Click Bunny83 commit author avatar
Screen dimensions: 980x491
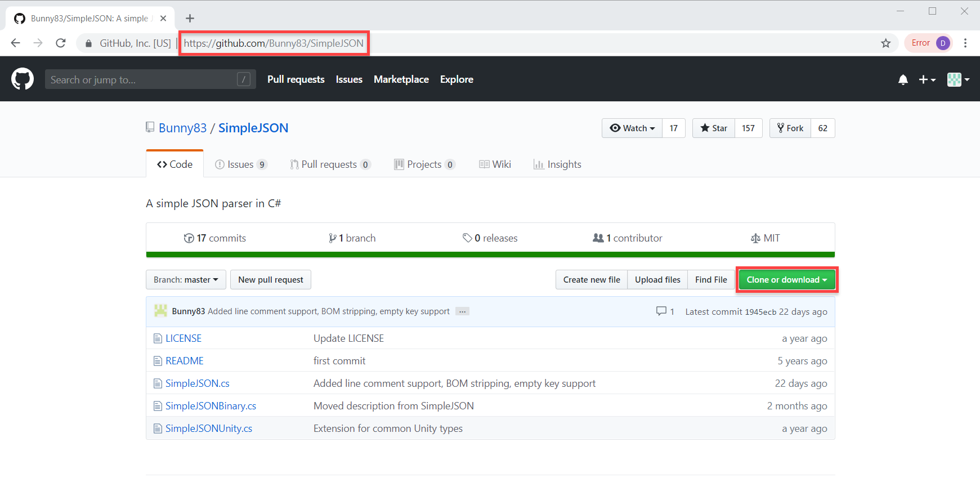pos(160,311)
